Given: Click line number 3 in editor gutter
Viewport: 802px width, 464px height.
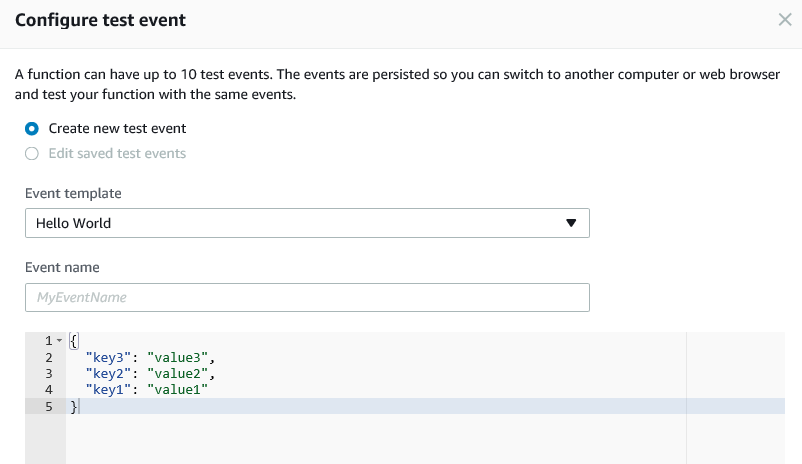Looking at the screenshot, I should click(x=47, y=373).
